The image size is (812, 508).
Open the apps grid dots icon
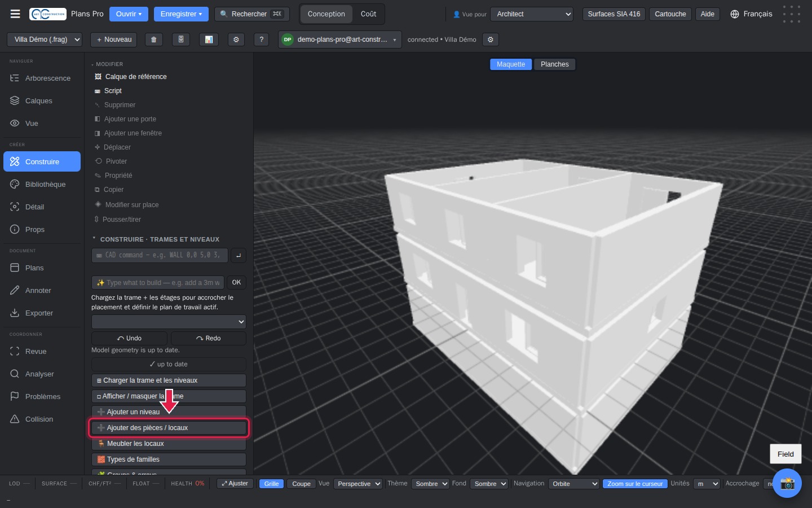(x=792, y=14)
